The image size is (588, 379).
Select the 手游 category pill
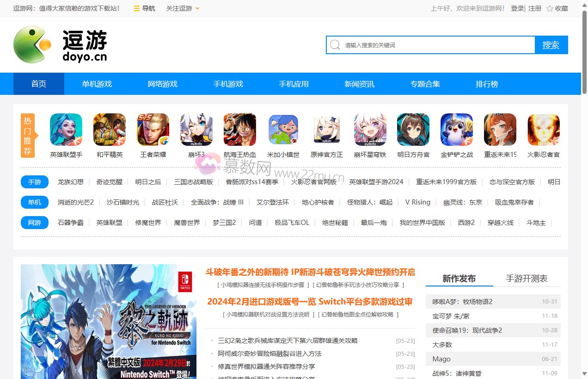34,182
